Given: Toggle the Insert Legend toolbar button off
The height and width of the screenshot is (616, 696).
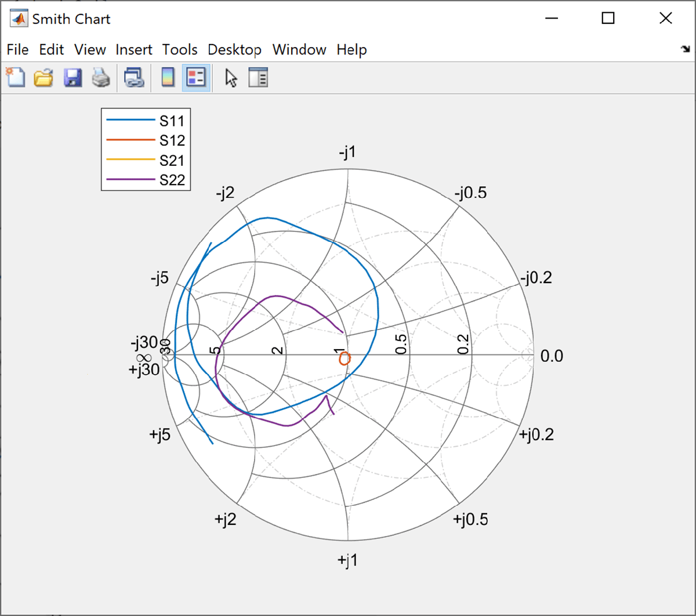Looking at the screenshot, I should (197, 77).
